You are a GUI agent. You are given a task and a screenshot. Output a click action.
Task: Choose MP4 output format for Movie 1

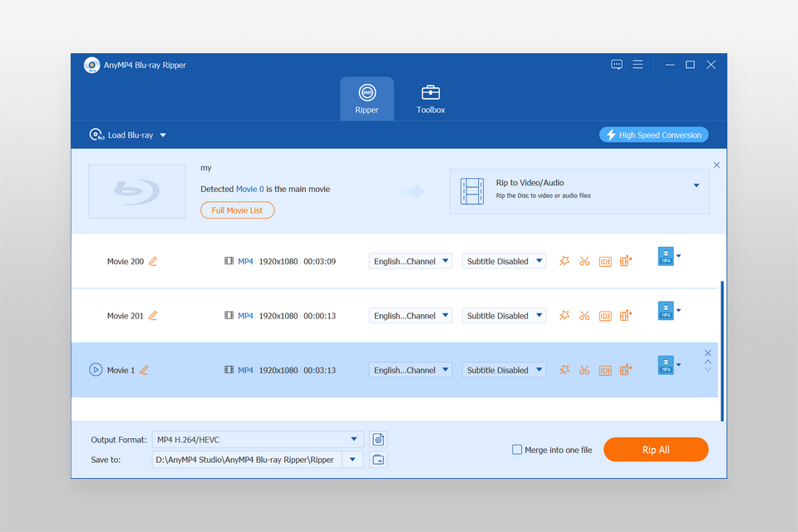(x=668, y=365)
